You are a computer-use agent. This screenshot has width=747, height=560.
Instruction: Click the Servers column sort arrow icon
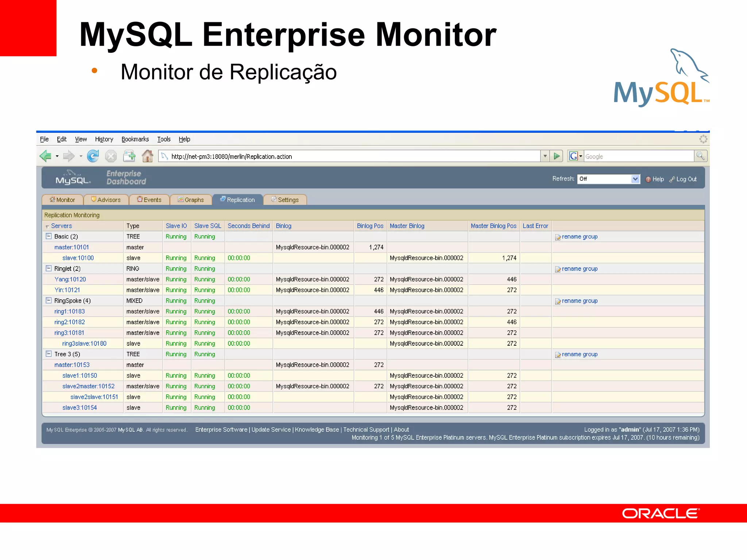click(47, 226)
